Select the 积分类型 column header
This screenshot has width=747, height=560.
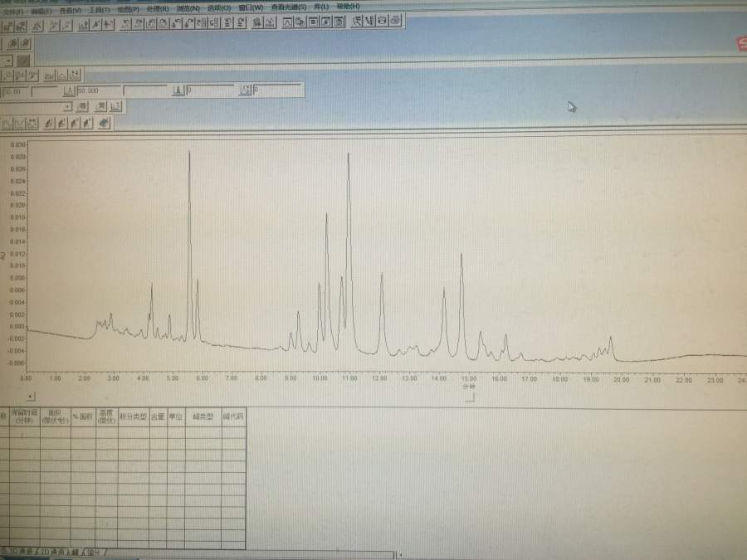(134, 416)
